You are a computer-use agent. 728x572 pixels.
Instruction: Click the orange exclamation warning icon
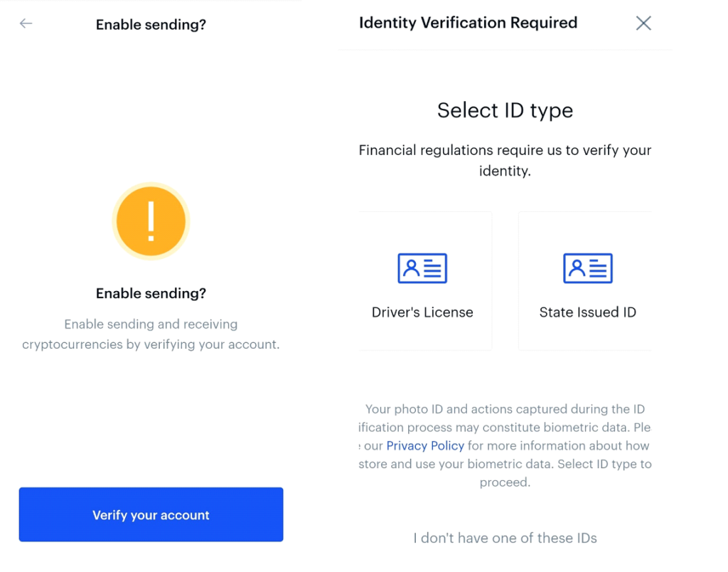pos(151,221)
